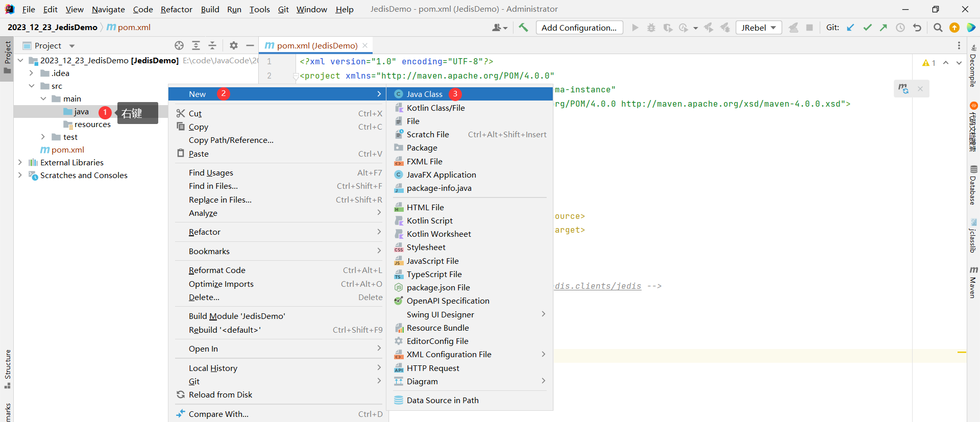Click the orange IDE update icon

coord(954,28)
